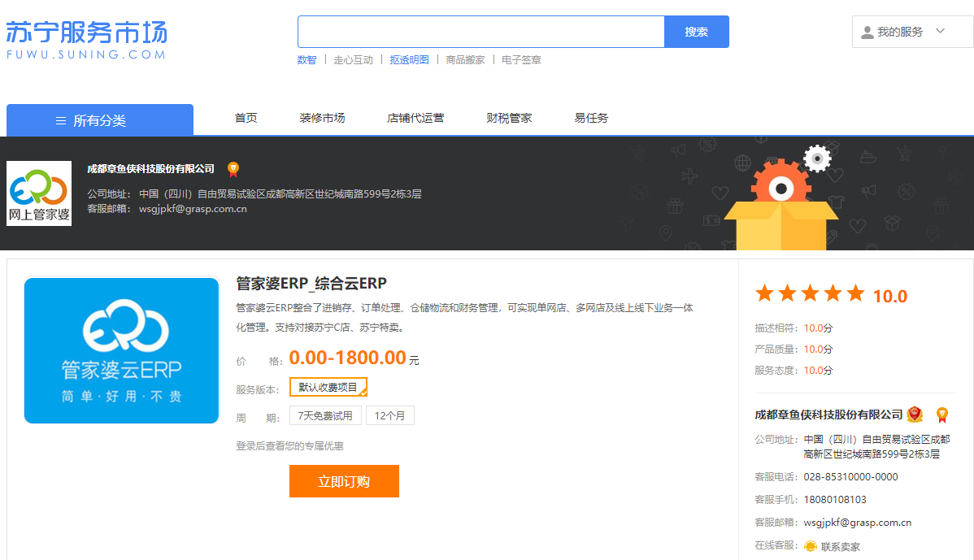The width and height of the screenshot is (974, 560).
Task: Open the 店铺代运营 nav tab
Action: (x=415, y=118)
